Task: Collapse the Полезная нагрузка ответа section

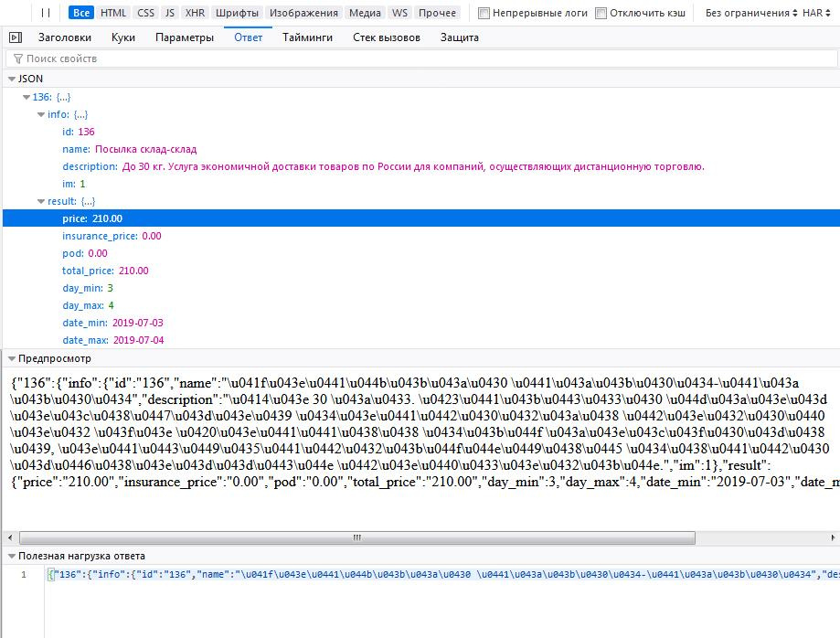Action: click(x=12, y=556)
